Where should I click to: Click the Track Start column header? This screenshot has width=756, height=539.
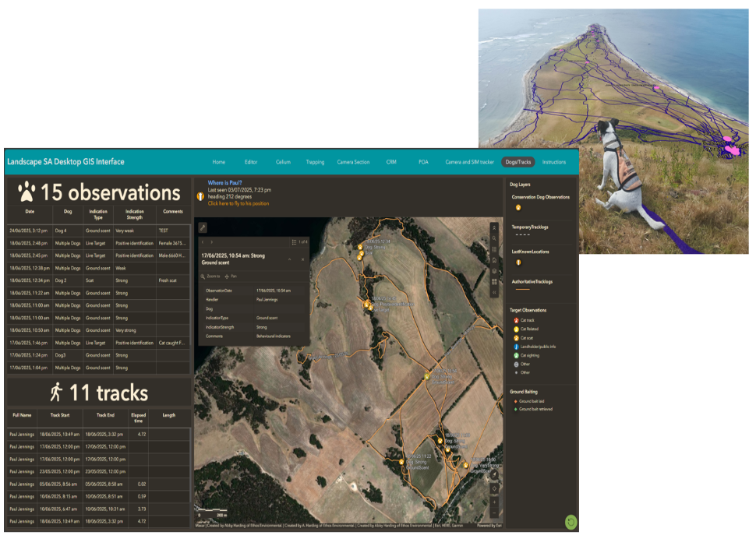60,414
